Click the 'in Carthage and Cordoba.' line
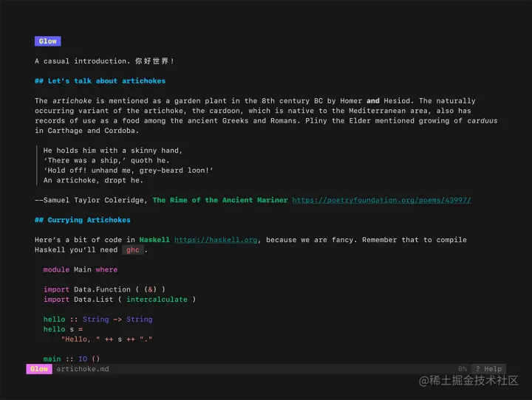532x400 pixels. pyautogui.click(x=87, y=131)
